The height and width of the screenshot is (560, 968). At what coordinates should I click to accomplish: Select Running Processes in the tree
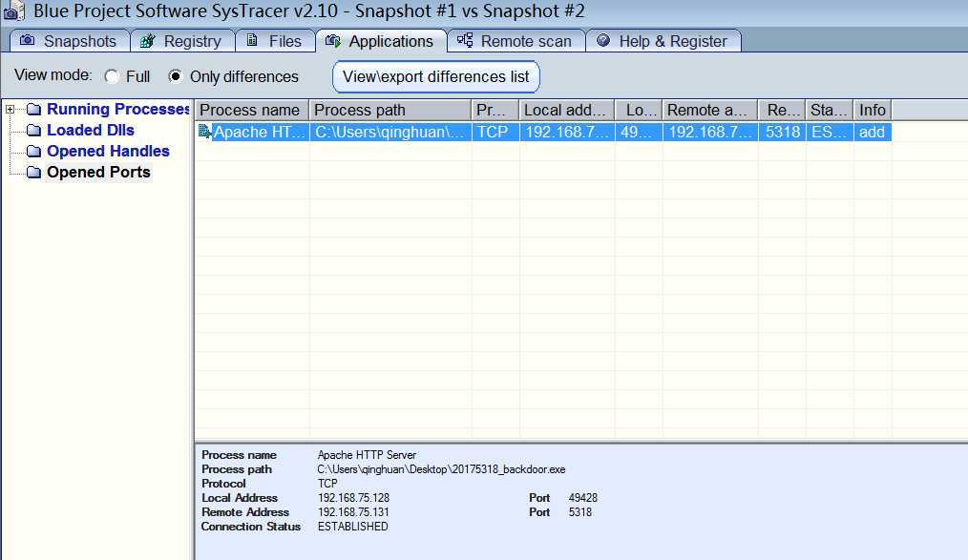click(118, 109)
